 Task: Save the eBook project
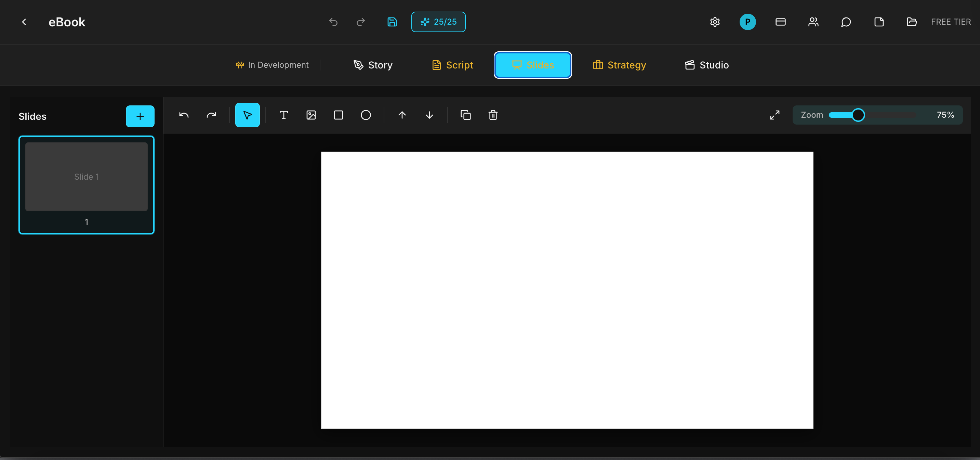click(x=392, y=22)
